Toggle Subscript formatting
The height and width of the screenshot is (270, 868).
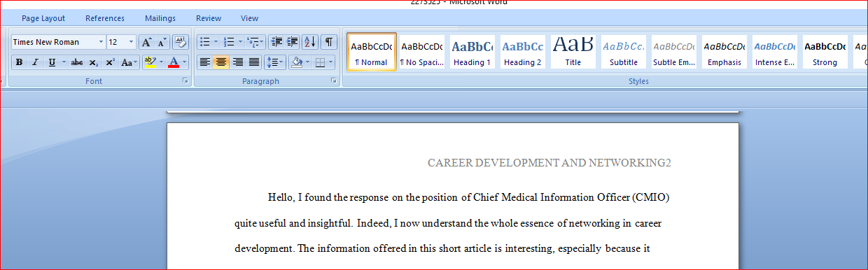pos(94,62)
